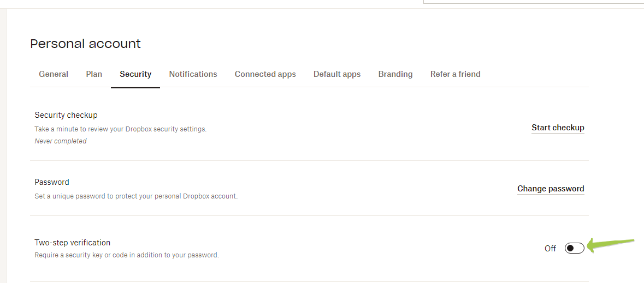Open the Branding tab
Viewport: 644px width, 283px height.
[395, 74]
